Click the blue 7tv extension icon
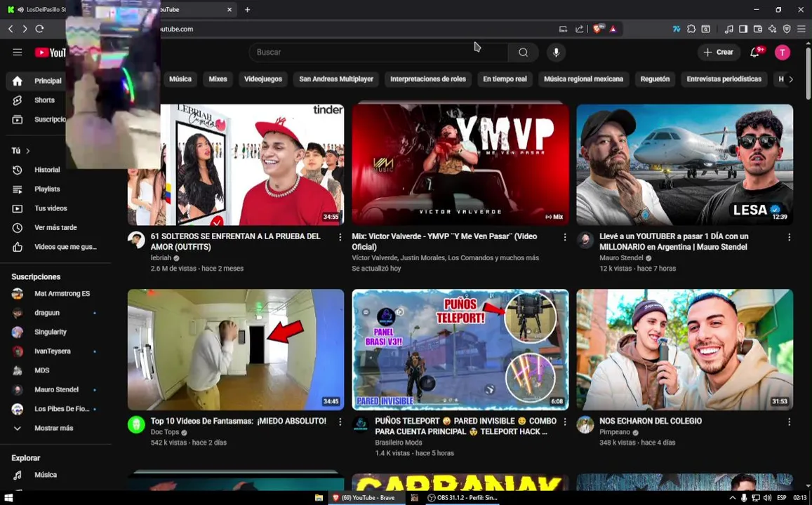 tap(677, 29)
